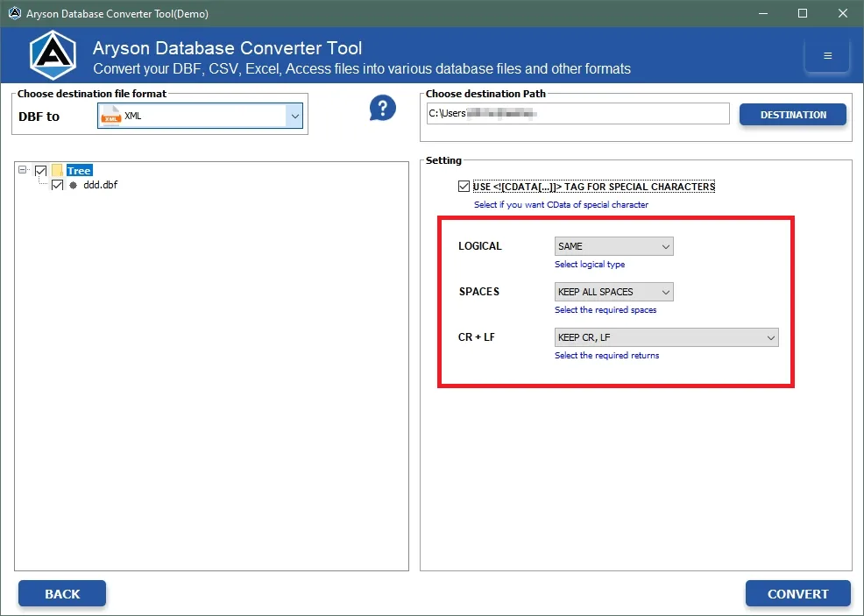Open the SPACES dropdown showing KEEP ALL SPACES

pos(614,292)
